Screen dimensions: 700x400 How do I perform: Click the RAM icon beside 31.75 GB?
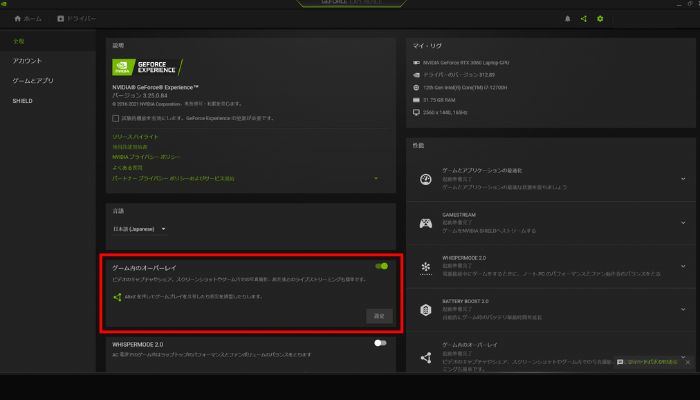tap(416, 100)
